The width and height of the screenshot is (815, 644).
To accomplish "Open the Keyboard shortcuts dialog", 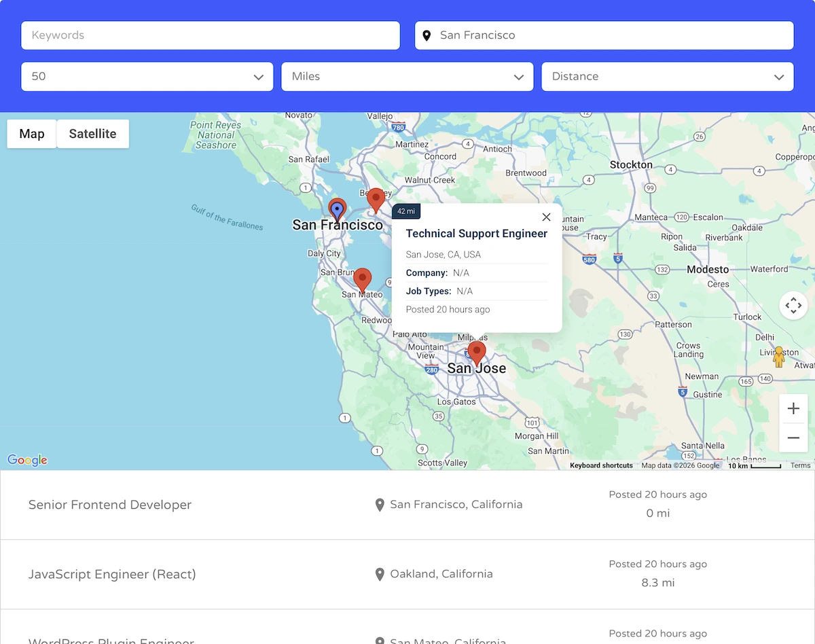I will pyautogui.click(x=601, y=465).
